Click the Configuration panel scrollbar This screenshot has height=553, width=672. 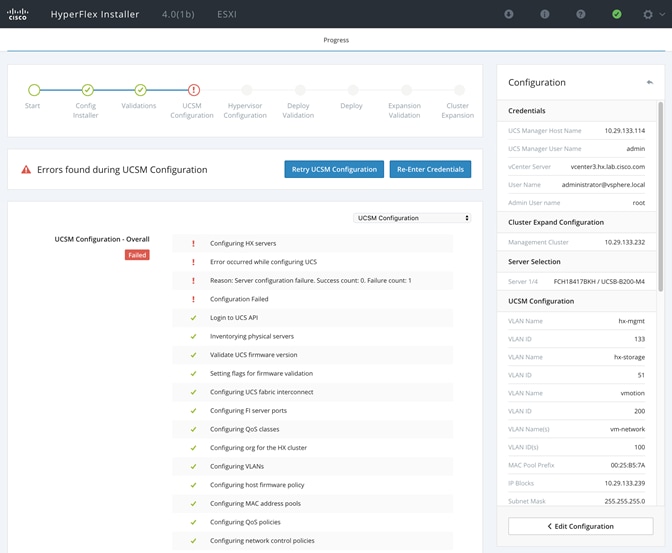tap(660, 196)
